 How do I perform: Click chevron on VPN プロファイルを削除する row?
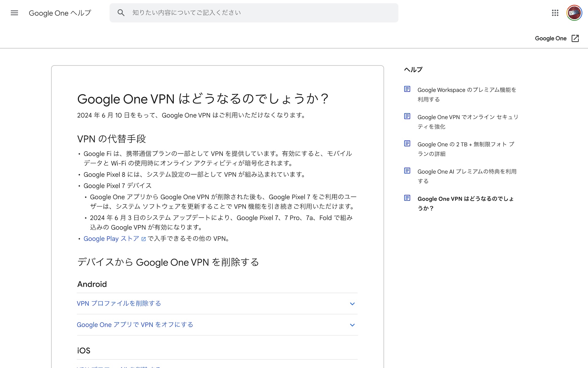(352, 304)
